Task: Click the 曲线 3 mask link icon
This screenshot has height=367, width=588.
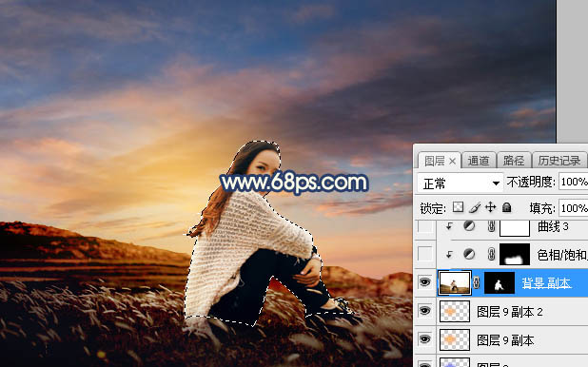Action: coord(491,226)
